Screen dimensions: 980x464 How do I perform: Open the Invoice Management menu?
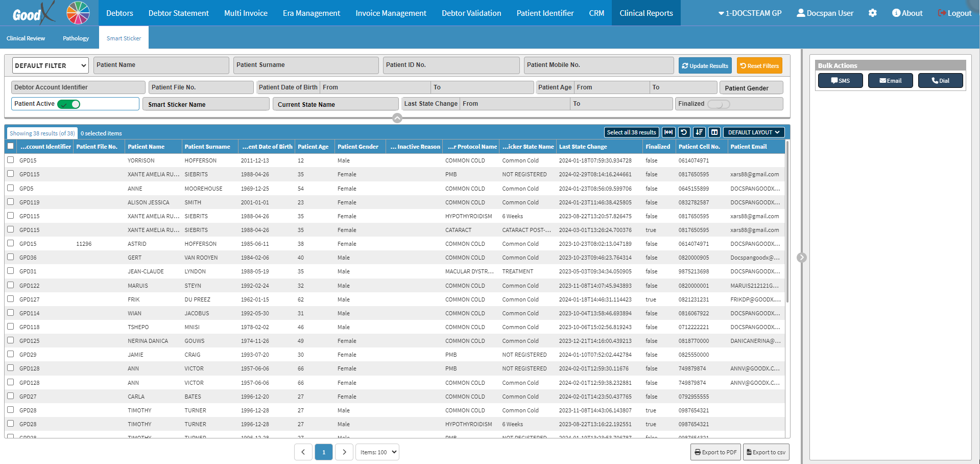[391, 13]
